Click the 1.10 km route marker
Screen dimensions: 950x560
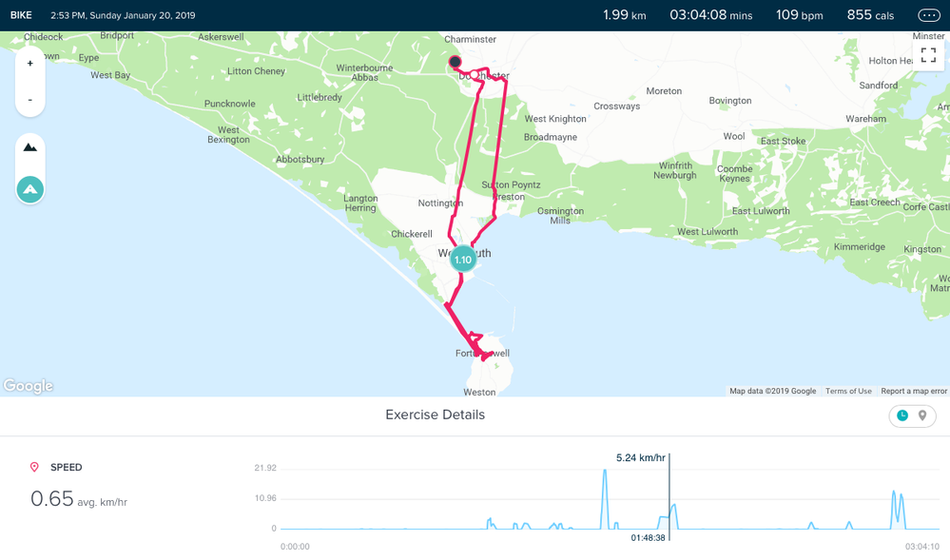click(x=462, y=260)
